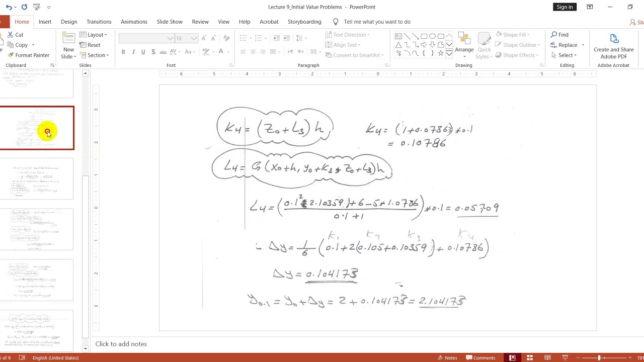This screenshot has width=644, height=362.
Task: Switch to the Transitions tab
Action: point(99,22)
